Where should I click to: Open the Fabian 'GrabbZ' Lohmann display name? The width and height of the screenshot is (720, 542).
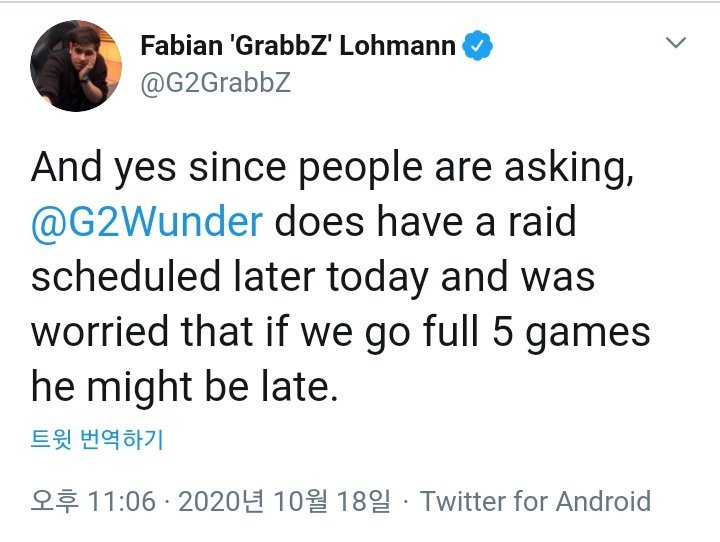point(298,45)
